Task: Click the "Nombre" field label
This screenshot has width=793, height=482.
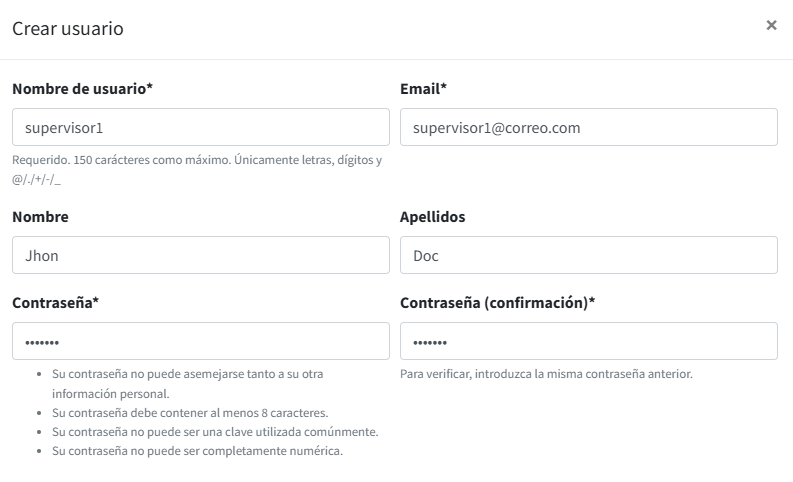Action: click(40, 217)
